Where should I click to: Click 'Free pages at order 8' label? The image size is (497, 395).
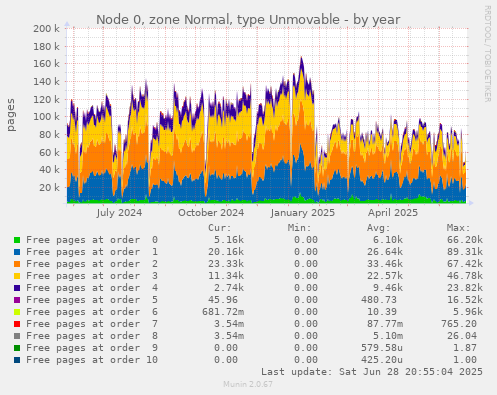92,336
